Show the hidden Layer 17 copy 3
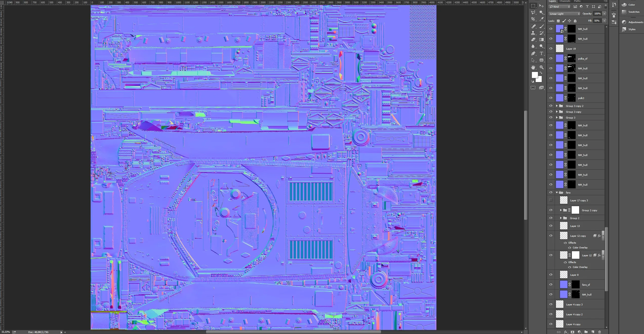The width and height of the screenshot is (644, 334). [x=551, y=200]
